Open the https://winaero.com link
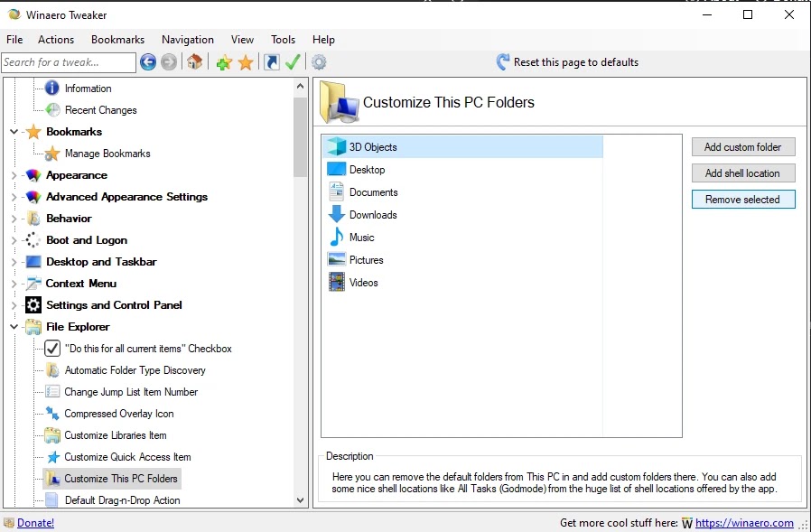Screen dimensions: 811x532 tap(744, 523)
